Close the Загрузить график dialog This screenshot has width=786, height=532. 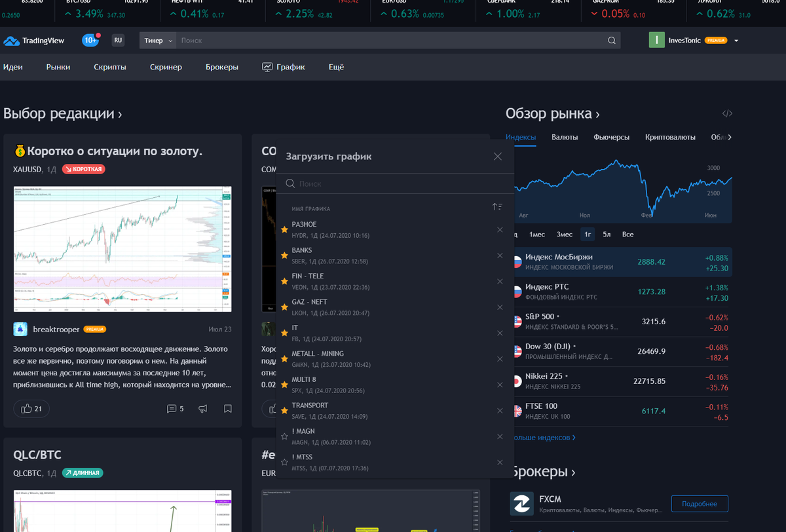click(x=498, y=156)
